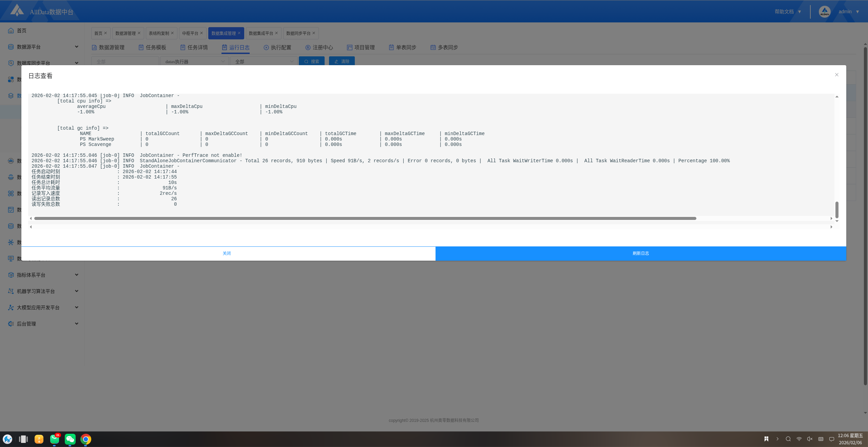Image resolution: width=868 pixels, height=447 pixels.
Task: Close the log viewer dialog with X
Action: point(836,75)
